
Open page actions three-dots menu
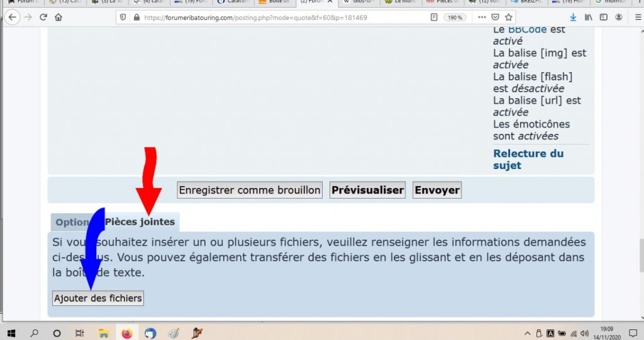click(482, 18)
